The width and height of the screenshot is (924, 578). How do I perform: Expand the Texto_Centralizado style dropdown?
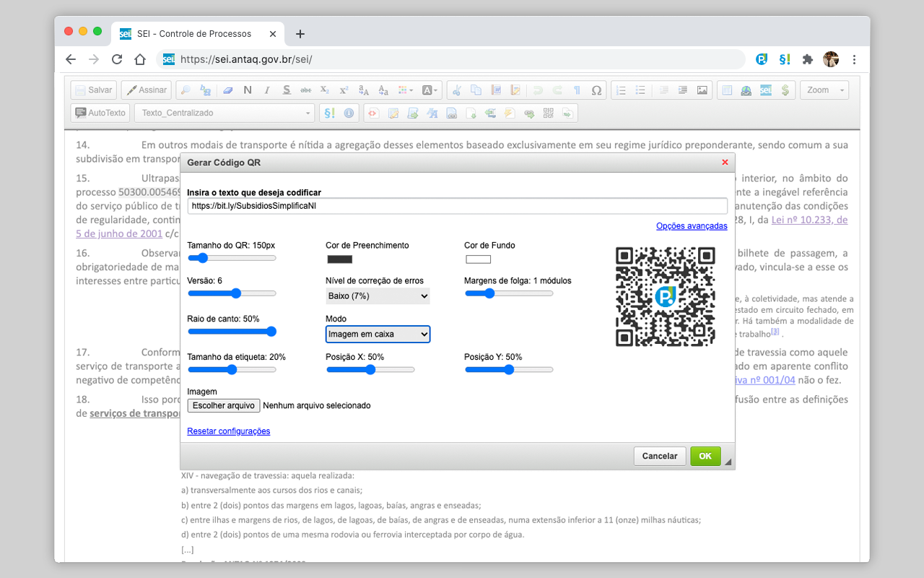(225, 113)
